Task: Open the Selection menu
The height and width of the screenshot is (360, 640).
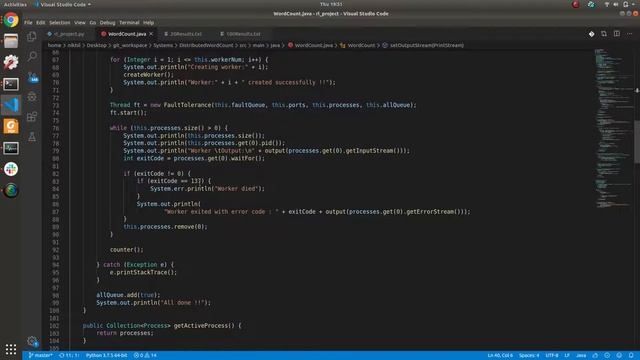Action: [60, 23]
